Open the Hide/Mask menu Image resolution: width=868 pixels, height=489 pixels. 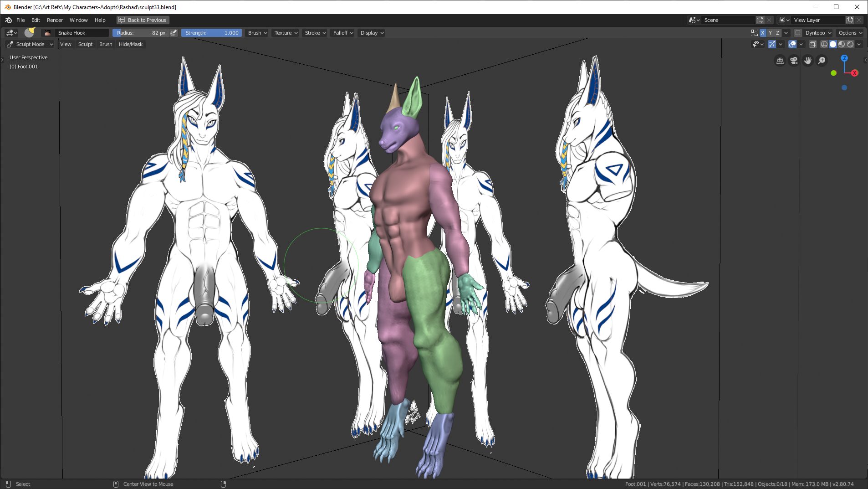131,44
